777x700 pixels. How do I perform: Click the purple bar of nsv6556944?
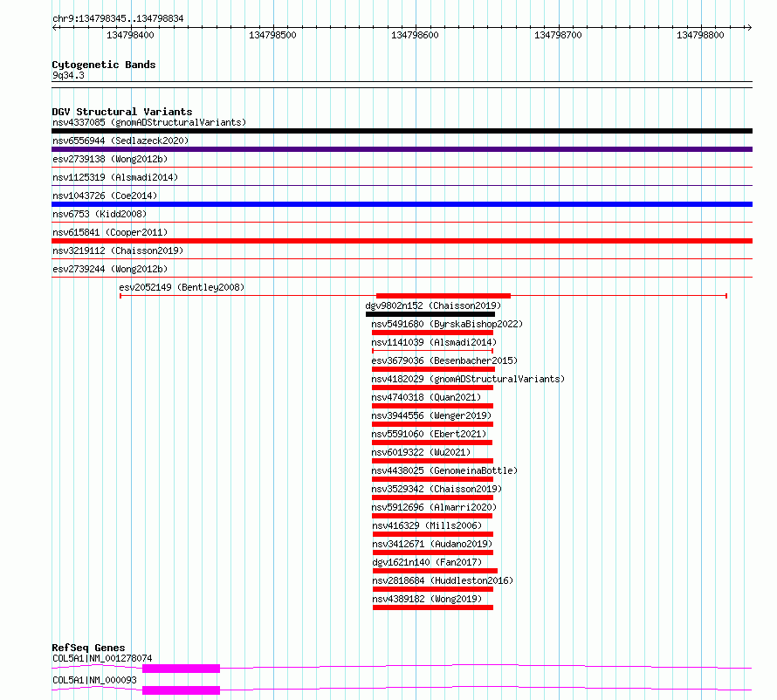coord(402,149)
